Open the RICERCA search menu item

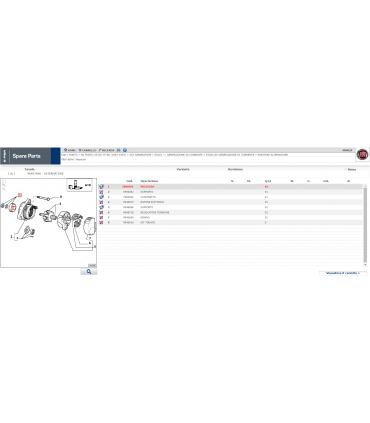pos(106,150)
